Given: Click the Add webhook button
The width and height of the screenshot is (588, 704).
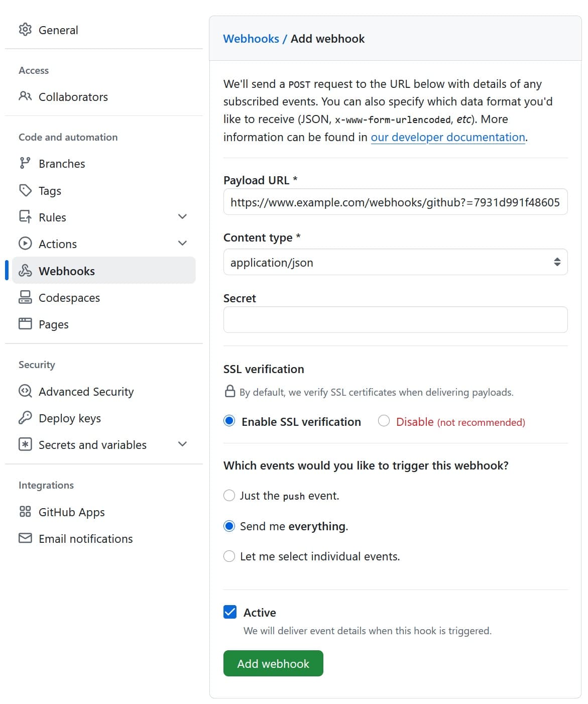Looking at the screenshot, I should click(x=273, y=663).
